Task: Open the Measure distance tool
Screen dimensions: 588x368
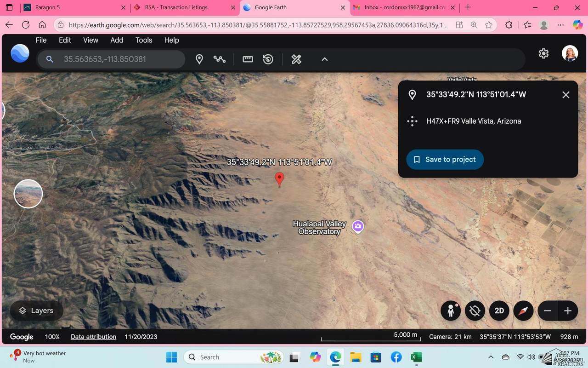Action: pos(248,59)
